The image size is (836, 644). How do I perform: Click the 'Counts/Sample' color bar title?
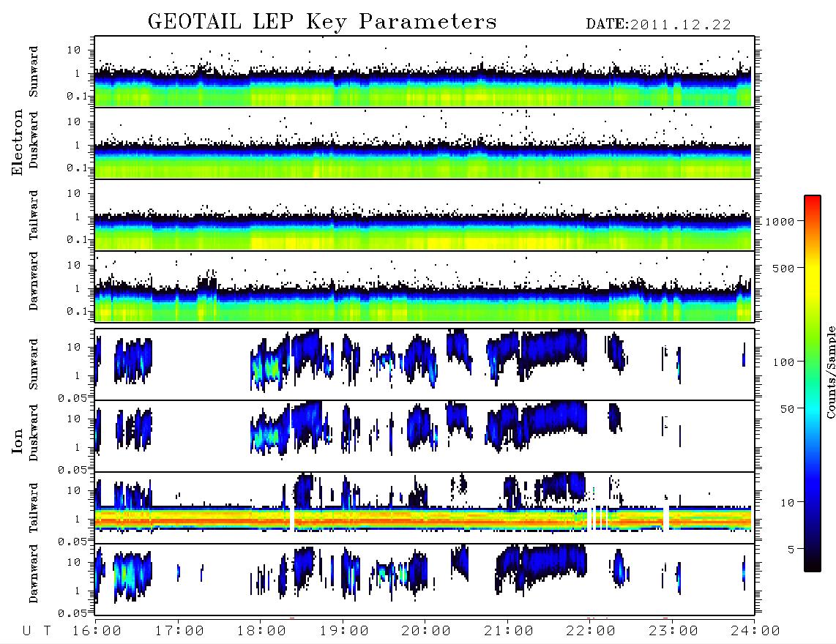point(830,372)
